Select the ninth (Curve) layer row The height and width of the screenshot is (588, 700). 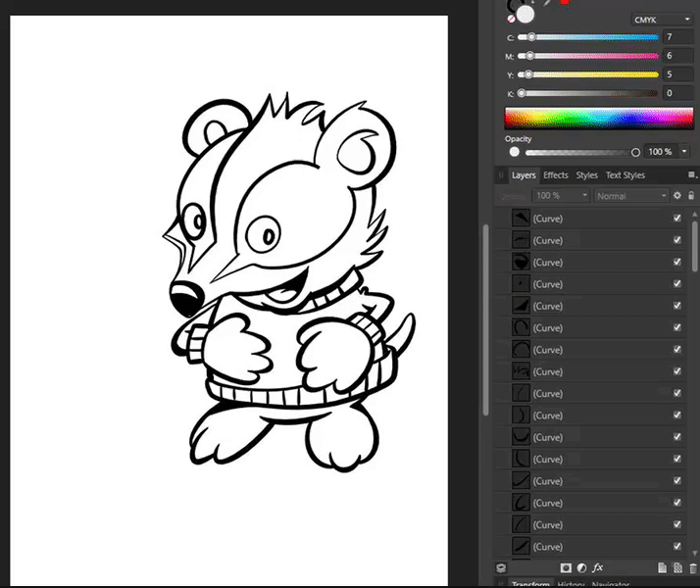[590, 394]
